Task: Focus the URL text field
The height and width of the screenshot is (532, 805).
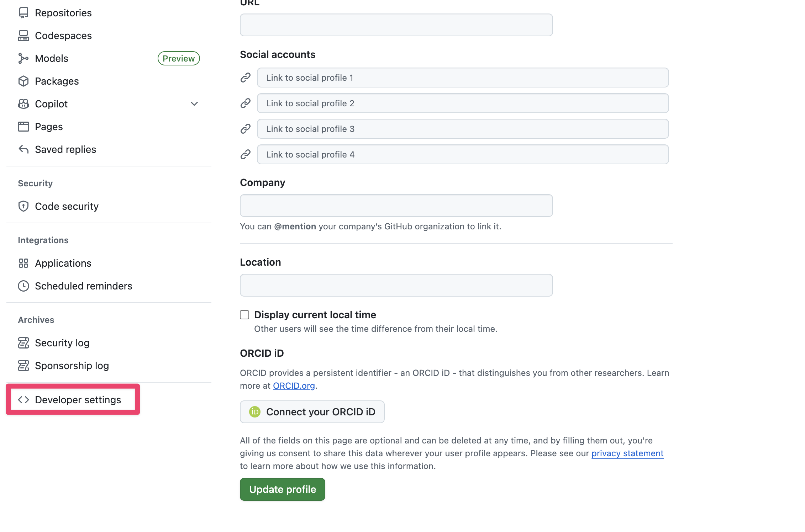Action: (x=396, y=25)
